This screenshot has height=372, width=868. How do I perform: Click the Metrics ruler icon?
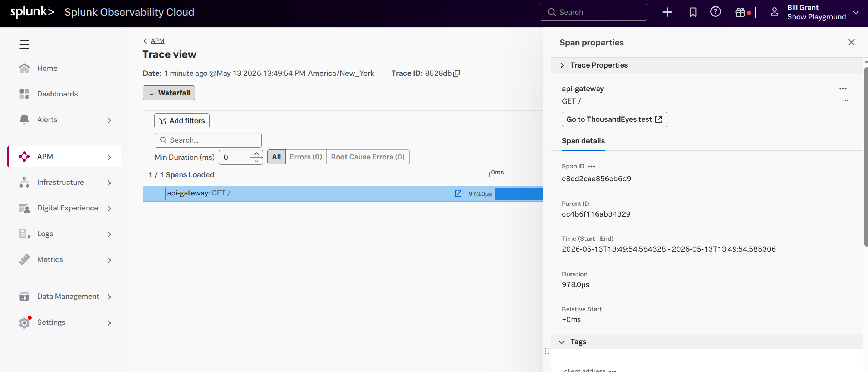click(24, 259)
